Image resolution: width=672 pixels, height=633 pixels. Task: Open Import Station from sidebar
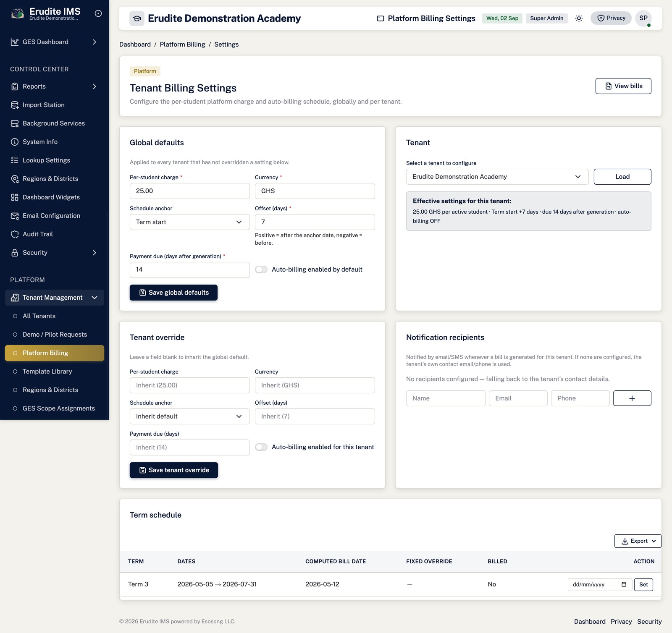pos(55,105)
